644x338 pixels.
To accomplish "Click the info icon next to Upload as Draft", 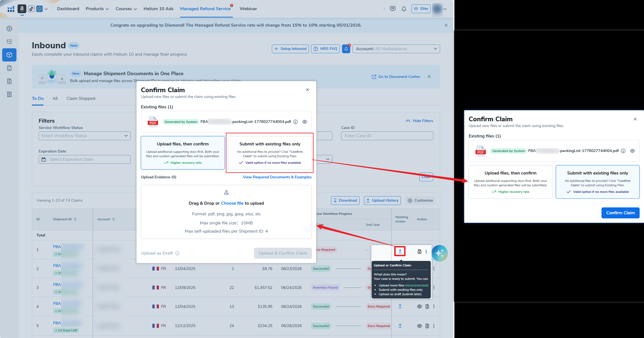I will [x=177, y=253].
